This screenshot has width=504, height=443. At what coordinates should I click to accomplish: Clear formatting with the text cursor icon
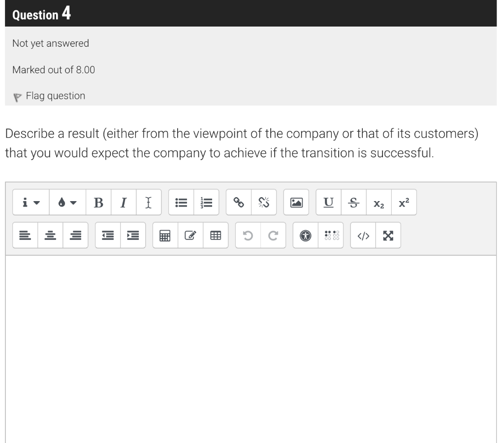click(149, 202)
